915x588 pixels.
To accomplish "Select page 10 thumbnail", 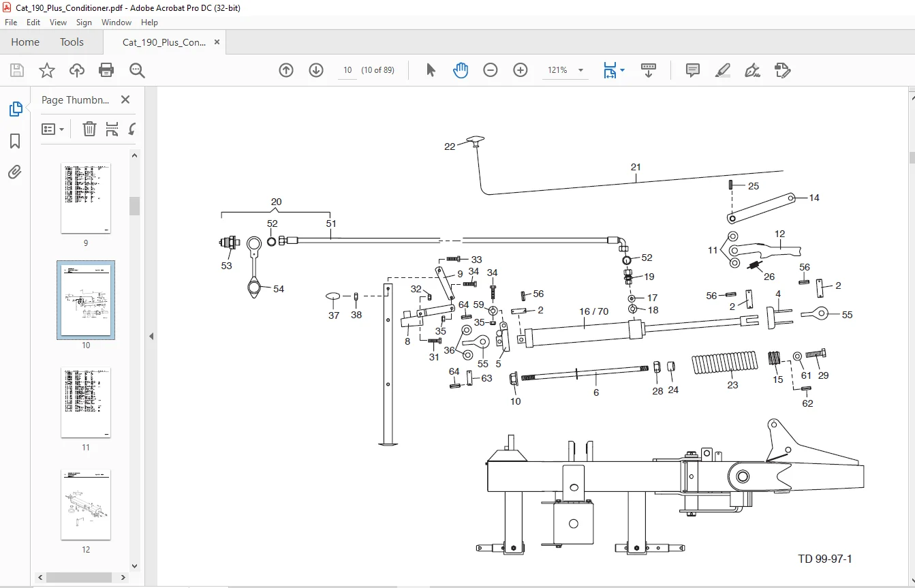I will [x=86, y=300].
